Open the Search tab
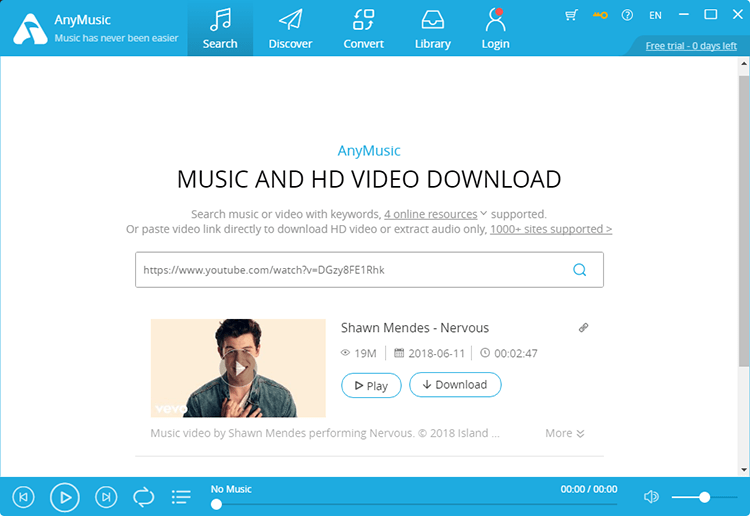This screenshot has height=516, width=750. point(220,28)
